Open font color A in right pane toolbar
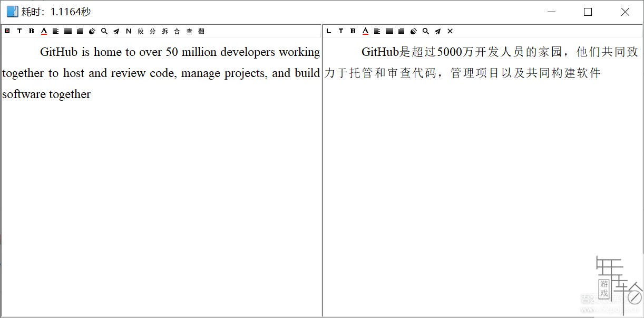This screenshot has width=644, height=318. 365,31
